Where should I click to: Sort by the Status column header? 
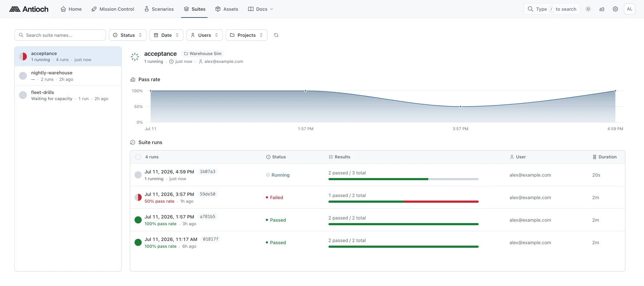click(276, 157)
